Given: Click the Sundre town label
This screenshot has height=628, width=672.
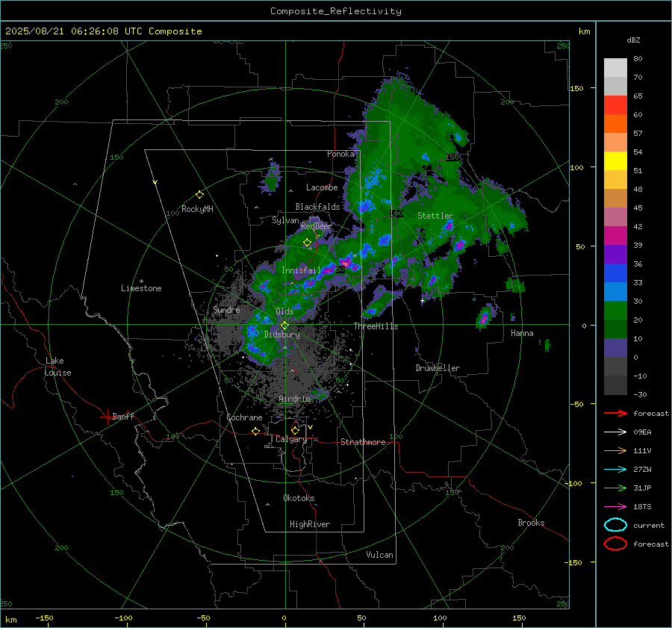Looking at the screenshot, I should (226, 309).
